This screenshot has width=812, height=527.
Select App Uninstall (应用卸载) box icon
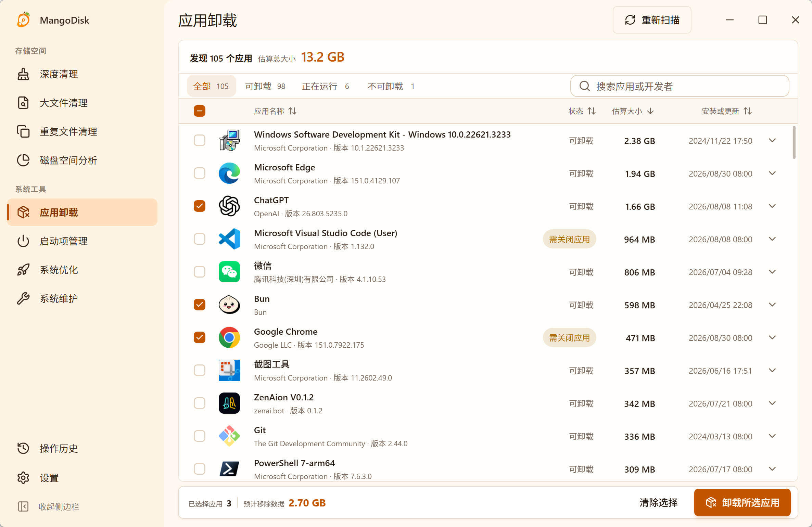[x=23, y=213]
